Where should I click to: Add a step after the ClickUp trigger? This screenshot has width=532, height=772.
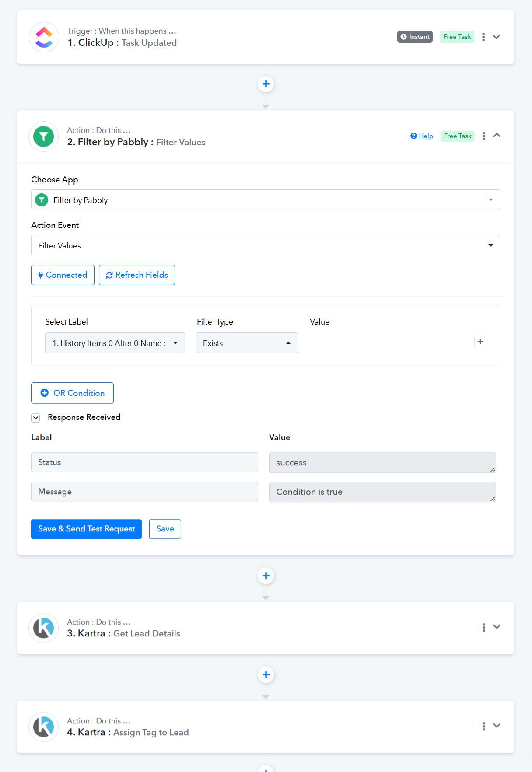[x=266, y=84]
